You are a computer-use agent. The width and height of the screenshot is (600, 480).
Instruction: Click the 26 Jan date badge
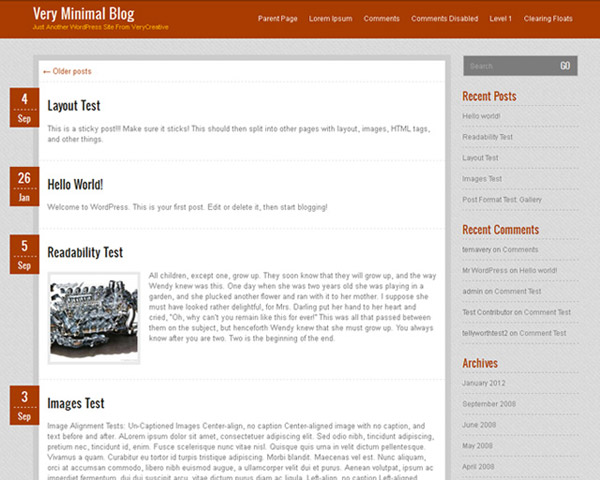point(24,186)
